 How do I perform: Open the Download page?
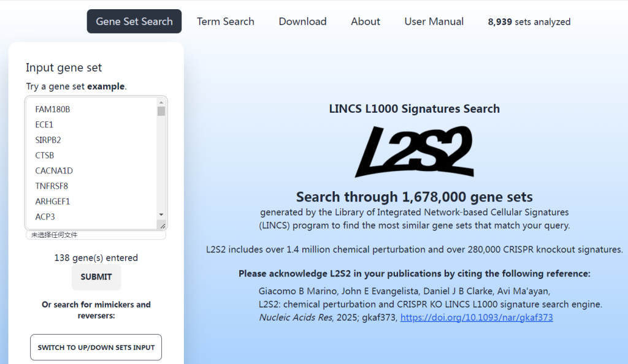[302, 21]
